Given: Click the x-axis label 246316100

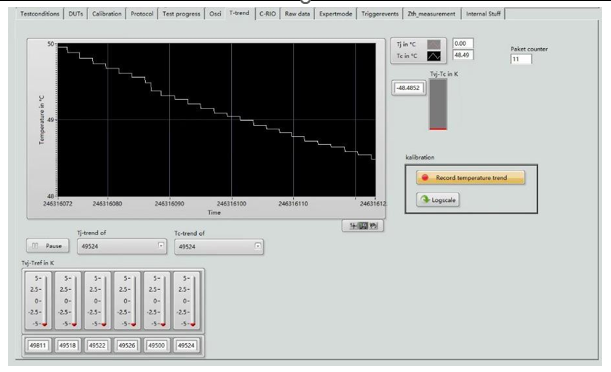Looking at the screenshot, I should (231, 204).
